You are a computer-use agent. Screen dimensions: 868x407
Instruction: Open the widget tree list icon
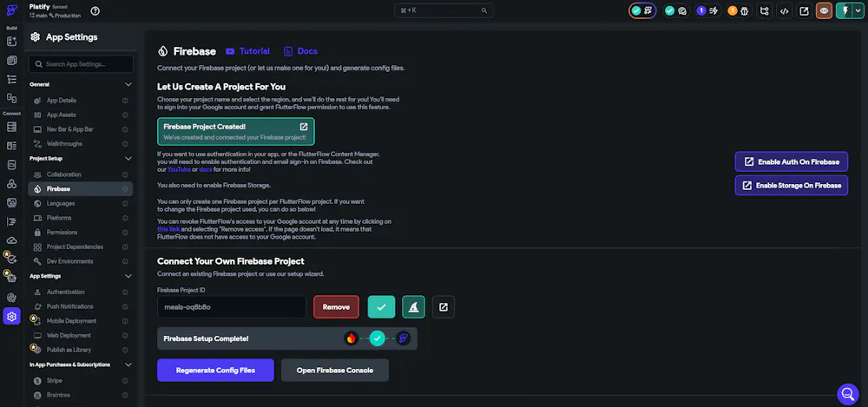coord(11,79)
